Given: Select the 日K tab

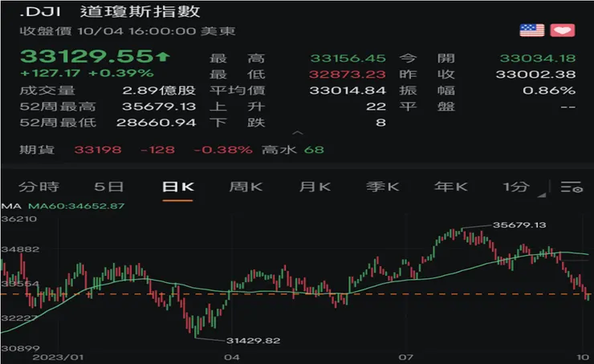Looking at the screenshot, I should click(x=177, y=187).
